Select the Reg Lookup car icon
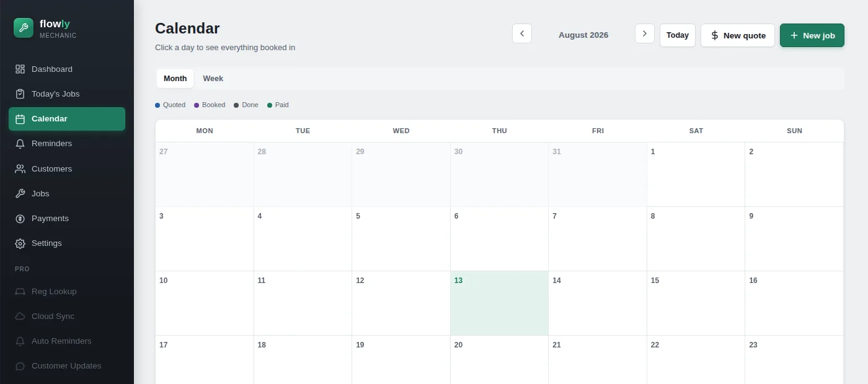Viewport: 868px width, 384px height. point(20,291)
